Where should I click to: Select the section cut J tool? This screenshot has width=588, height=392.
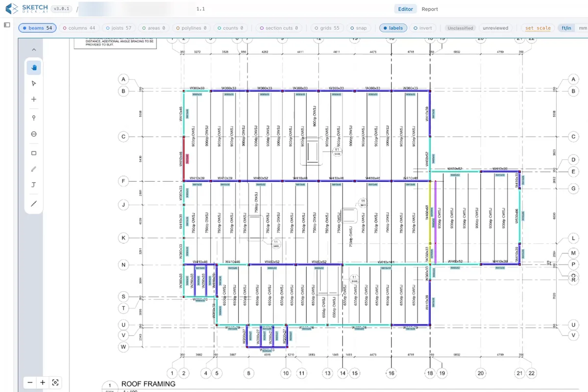34,185
